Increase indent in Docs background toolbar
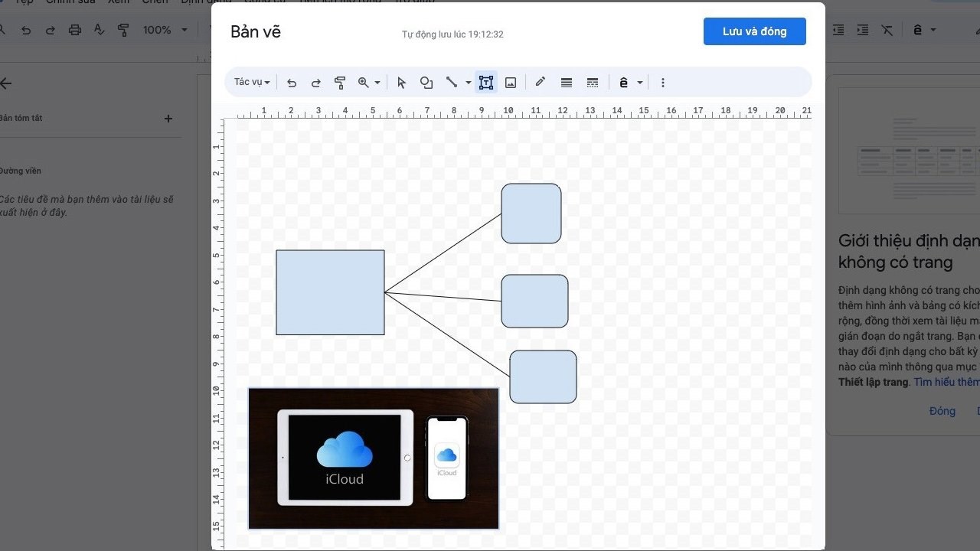 tap(863, 30)
